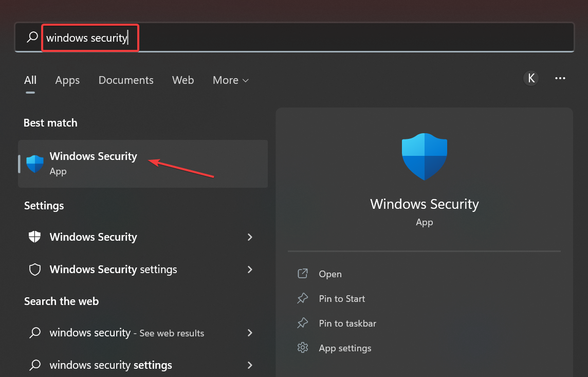Open Windows Security best match app
Image resolution: width=588 pixels, height=377 pixels.
point(93,163)
